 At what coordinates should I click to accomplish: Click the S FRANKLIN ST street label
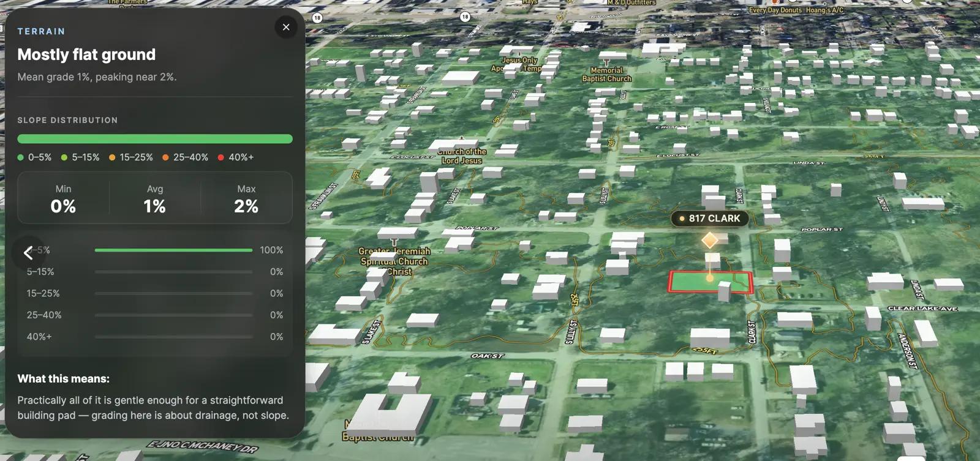(323, 197)
